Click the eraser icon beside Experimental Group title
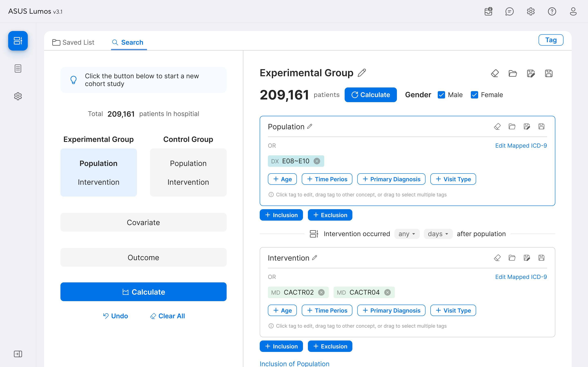588x367 pixels. 495,73
